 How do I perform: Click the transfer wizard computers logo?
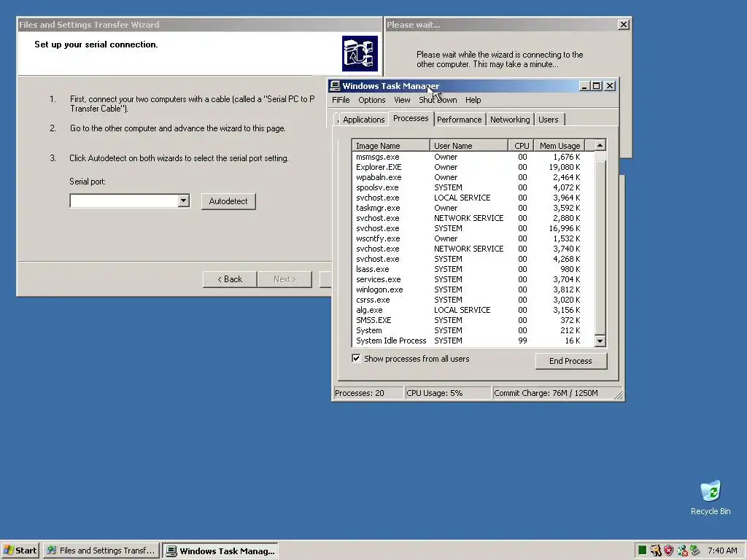coord(360,53)
